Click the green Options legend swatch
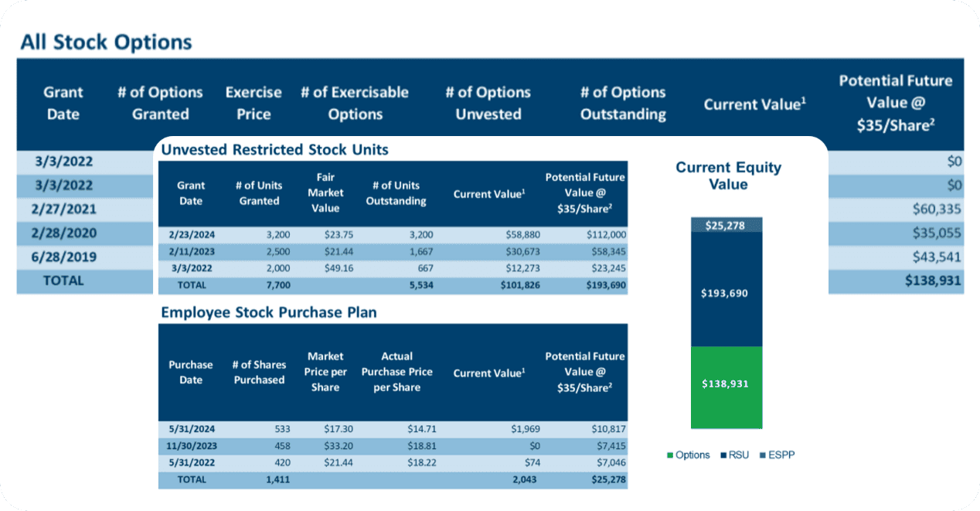980x511 pixels. point(670,455)
